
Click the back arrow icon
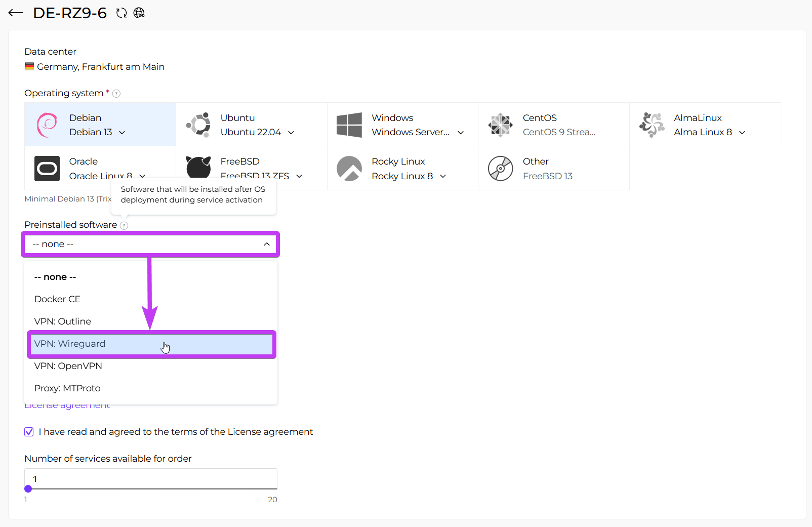click(x=16, y=13)
